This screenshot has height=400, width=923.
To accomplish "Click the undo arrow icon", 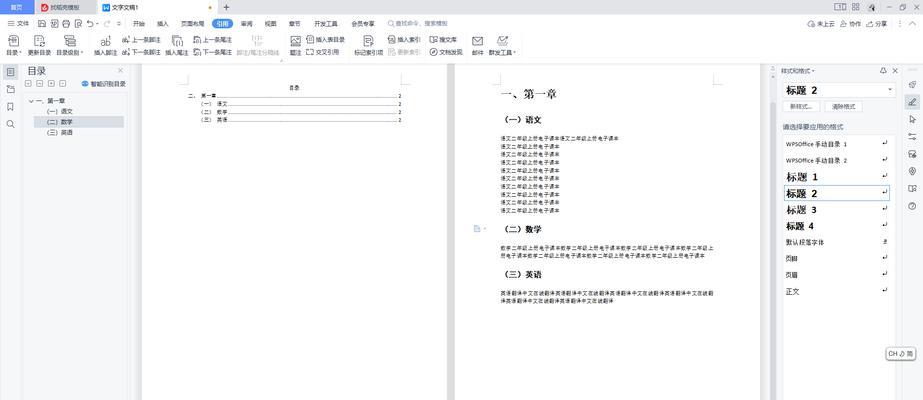I will (x=90, y=24).
